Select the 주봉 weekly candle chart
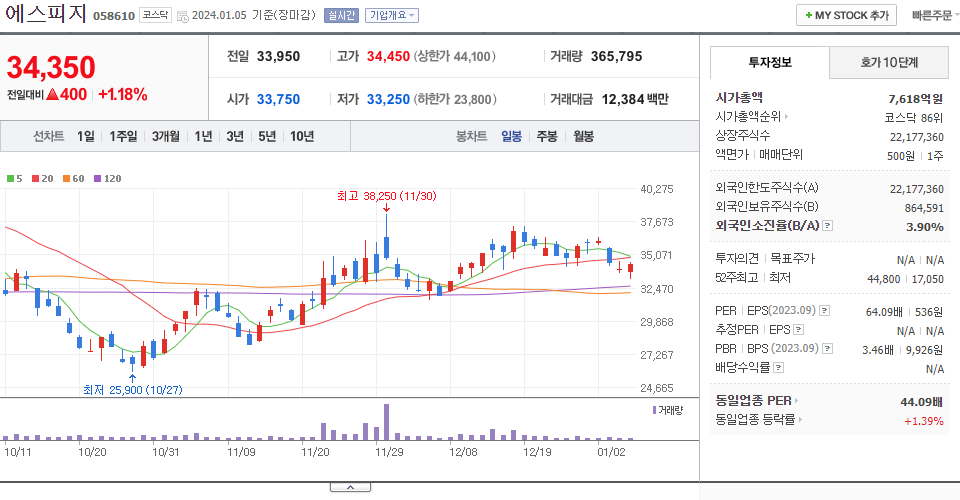This screenshot has height=500, width=960. pyautogui.click(x=547, y=136)
